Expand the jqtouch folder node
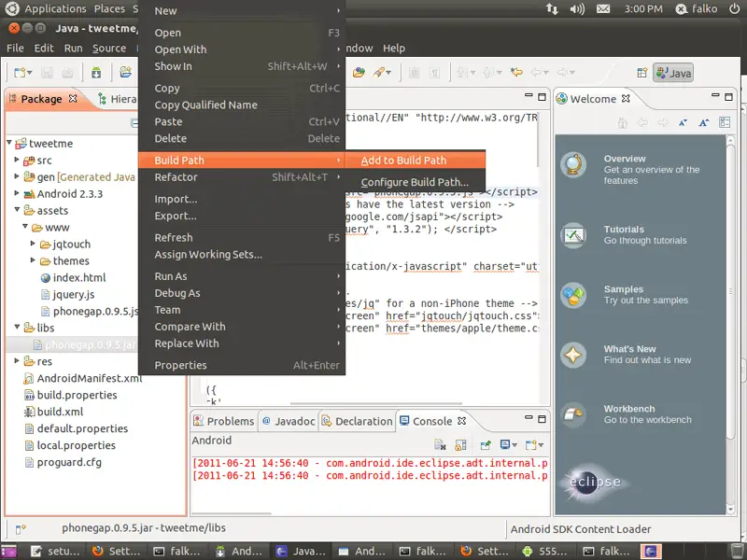This screenshot has height=560, width=747. [x=33, y=244]
